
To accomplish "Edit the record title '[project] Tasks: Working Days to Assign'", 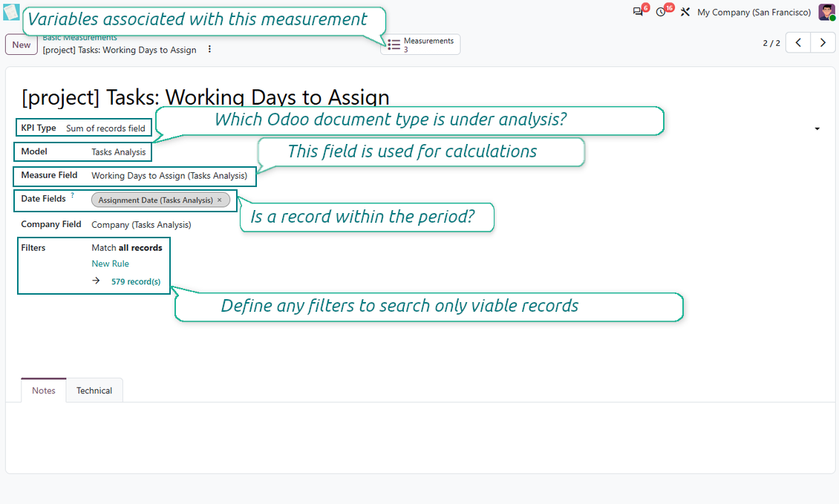I will 206,96.
